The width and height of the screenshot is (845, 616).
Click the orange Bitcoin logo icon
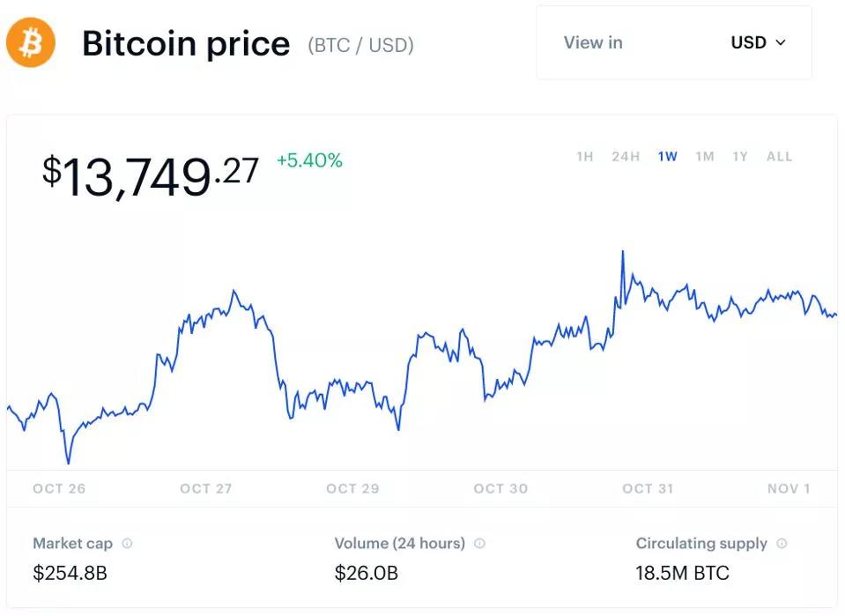pyautogui.click(x=31, y=43)
